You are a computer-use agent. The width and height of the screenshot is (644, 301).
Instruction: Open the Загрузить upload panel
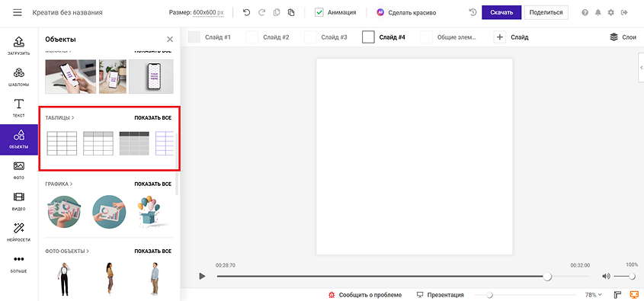pyautogui.click(x=19, y=45)
